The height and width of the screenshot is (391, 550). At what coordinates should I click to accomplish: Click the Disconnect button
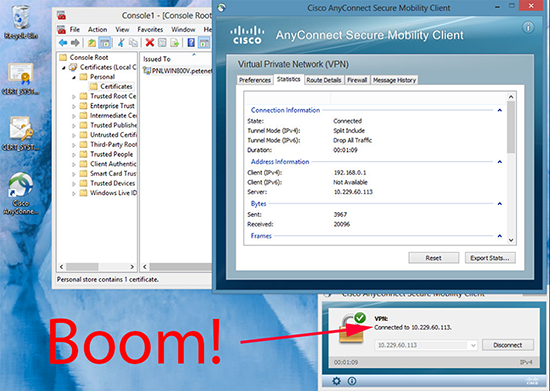(x=508, y=345)
